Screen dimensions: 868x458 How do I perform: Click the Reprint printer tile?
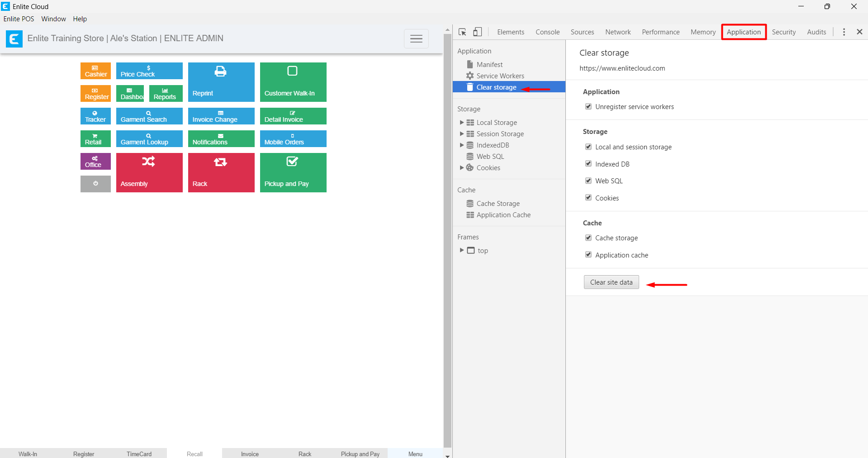point(221,82)
